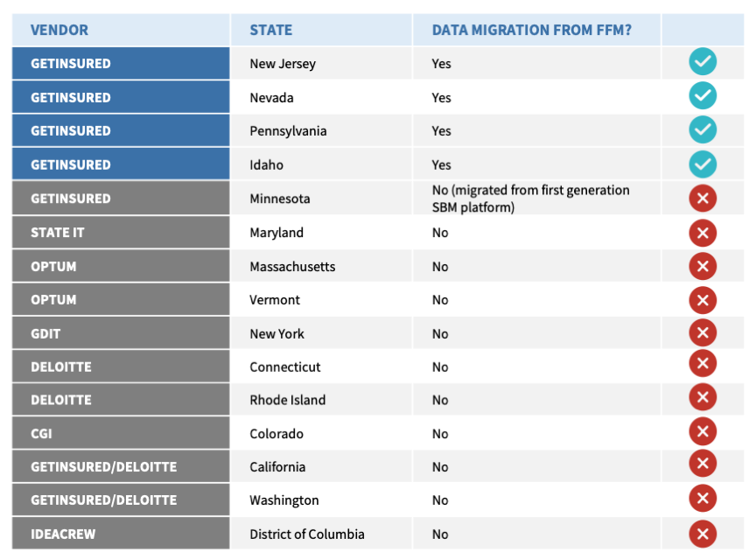
Task: Click the red X icon in California row
Action: tap(703, 463)
